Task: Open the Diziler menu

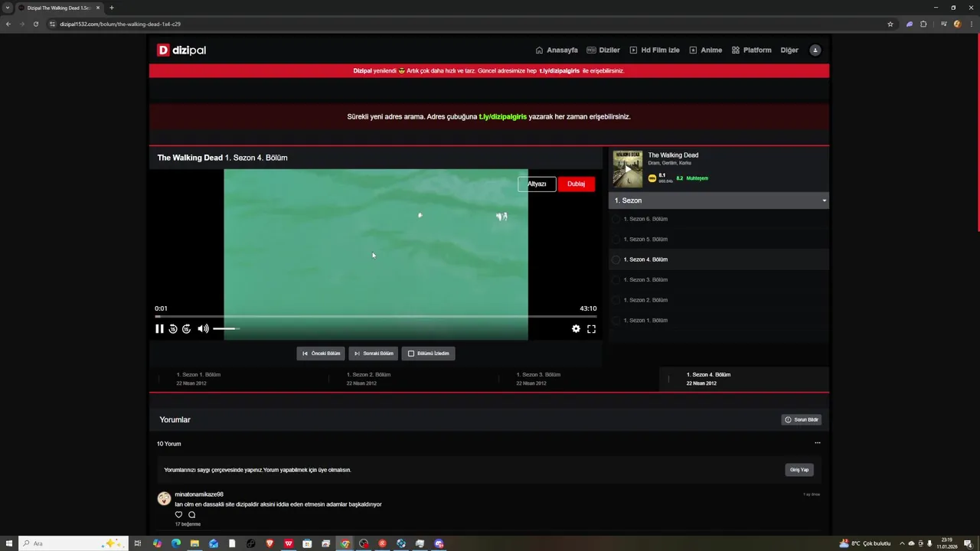Action: point(603,51)
